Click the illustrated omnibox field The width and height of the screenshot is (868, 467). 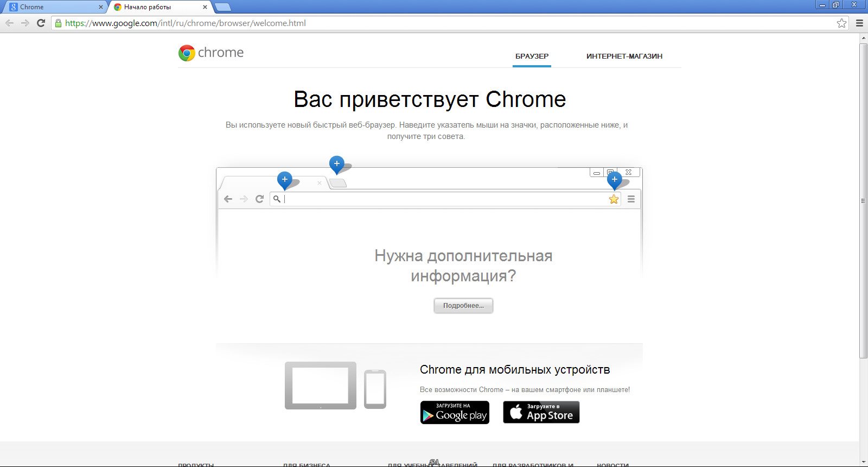tap(445, 199)
